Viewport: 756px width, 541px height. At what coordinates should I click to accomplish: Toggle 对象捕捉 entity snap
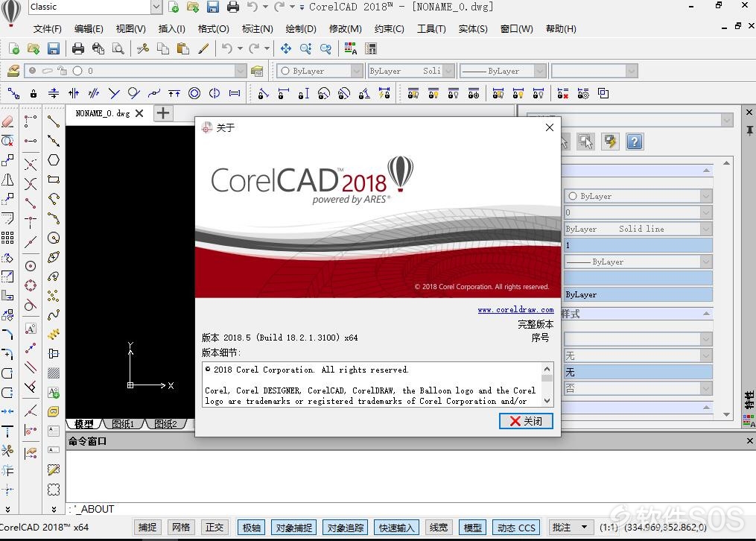pyautogui.click(x=293, y=528)
